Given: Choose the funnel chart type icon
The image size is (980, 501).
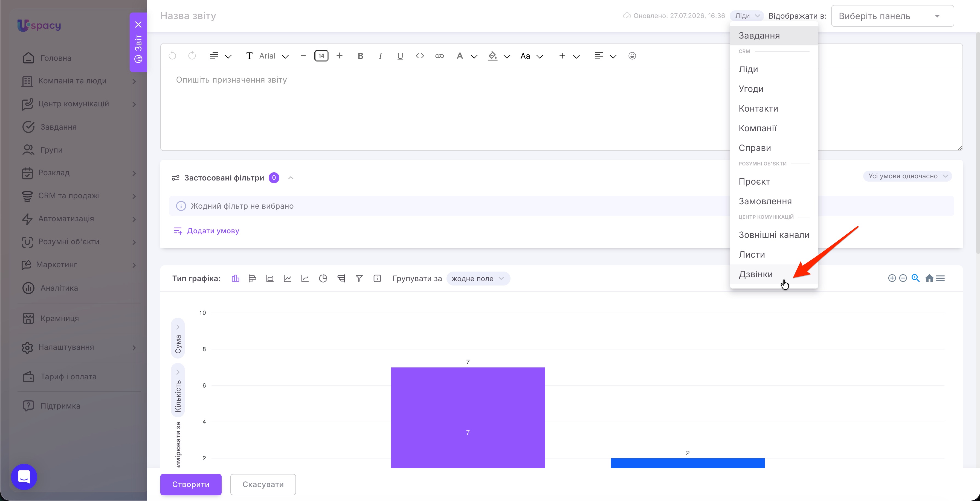Looking at the screenshot, I should pyautogui.click(x=359, y=278).
